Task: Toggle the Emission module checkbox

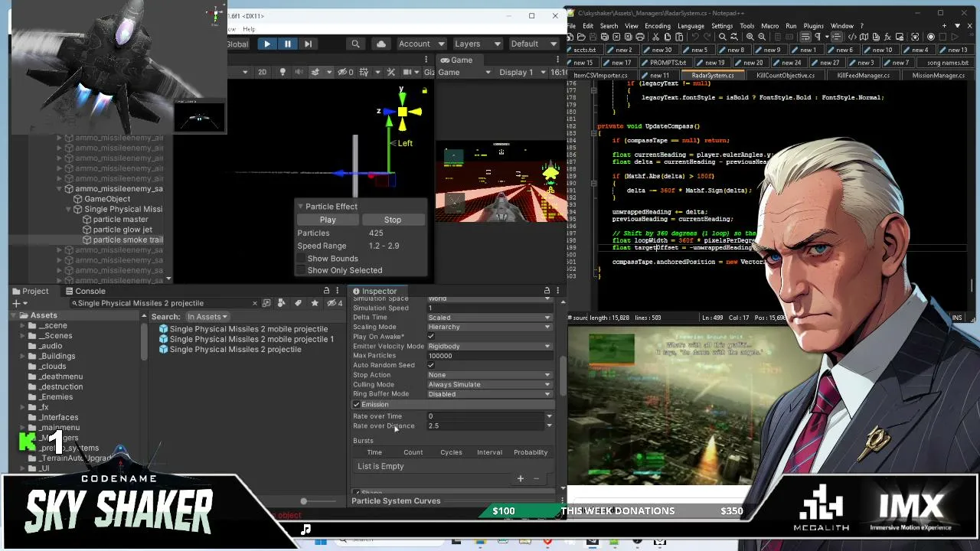Action: coord(357,404)
